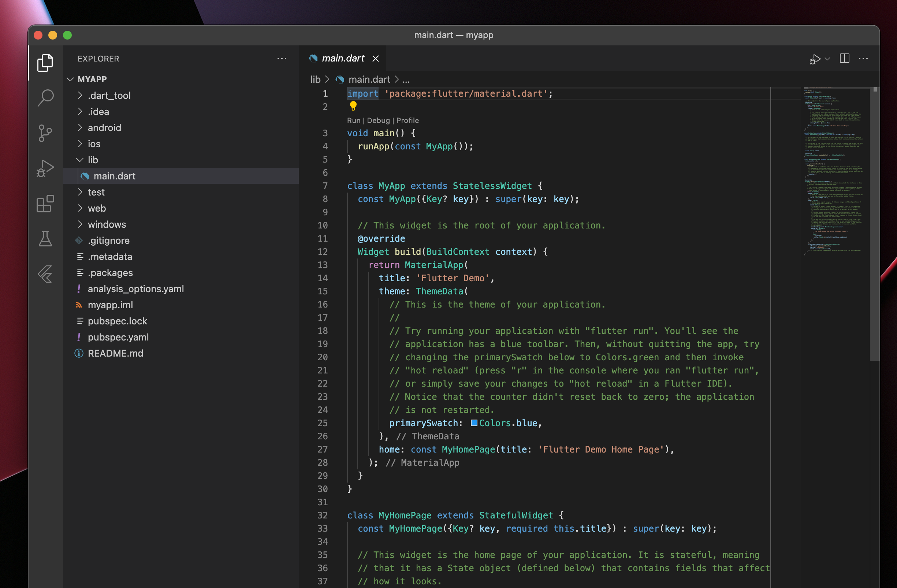Select the main.dart editor tab

(x=343, y=59)
